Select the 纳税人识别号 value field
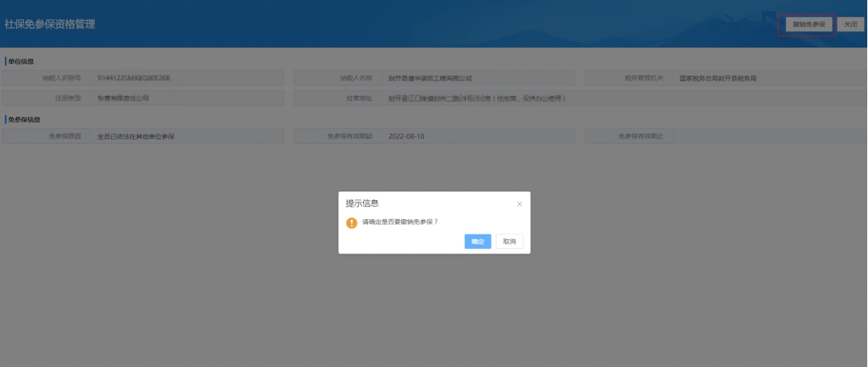Screen dimensions: 868x367 (x=188, y=78)
